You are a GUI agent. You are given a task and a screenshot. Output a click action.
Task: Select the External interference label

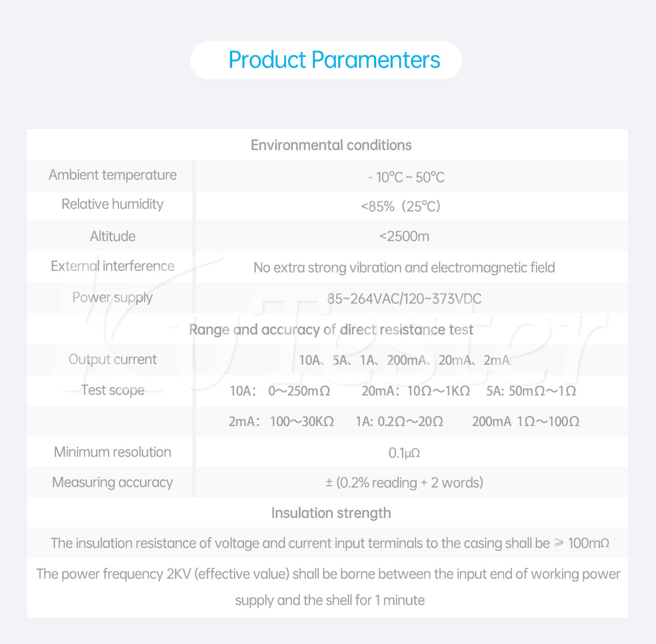click(x=113, y=266)
